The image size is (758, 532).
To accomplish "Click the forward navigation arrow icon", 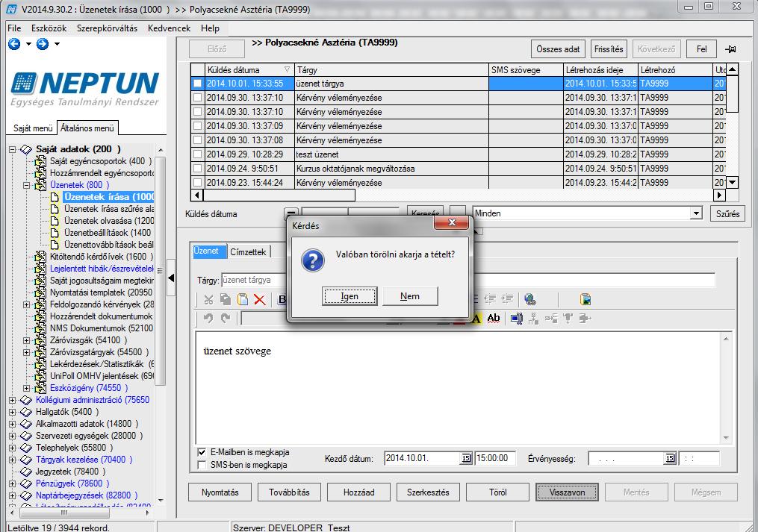I will point(43,44).
